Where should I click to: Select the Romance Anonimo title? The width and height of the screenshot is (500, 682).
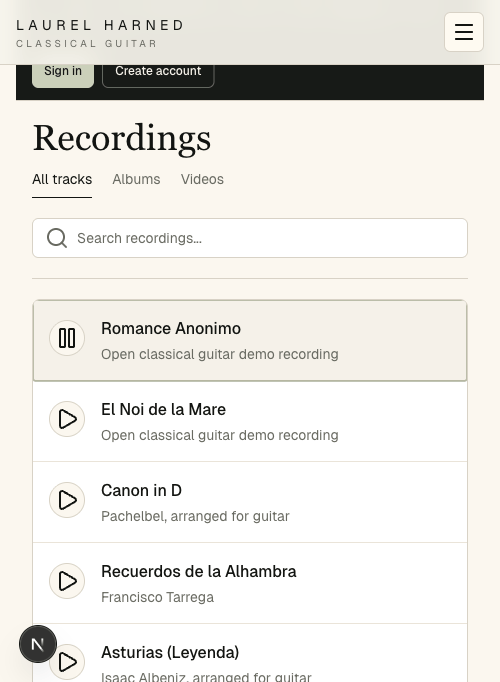pyautogui.click(x=171, y=328)
